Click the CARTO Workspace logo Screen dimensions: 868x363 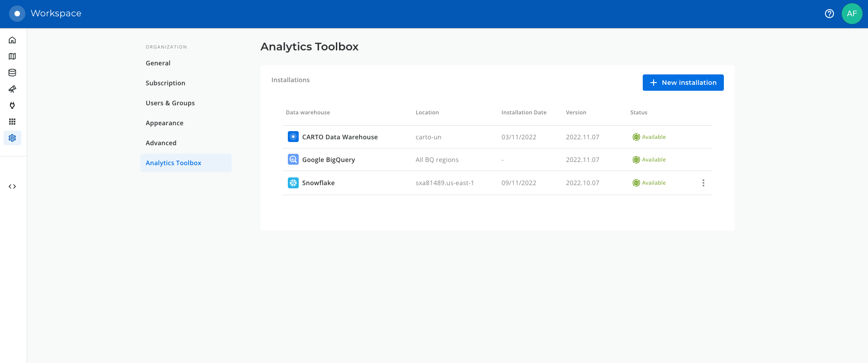[17, 14]
